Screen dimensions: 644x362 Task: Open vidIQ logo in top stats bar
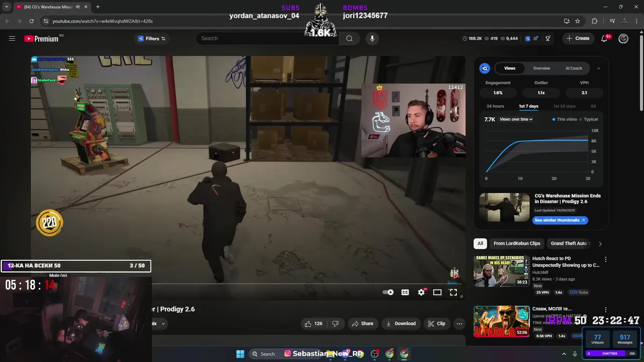(x=527, y=39)
